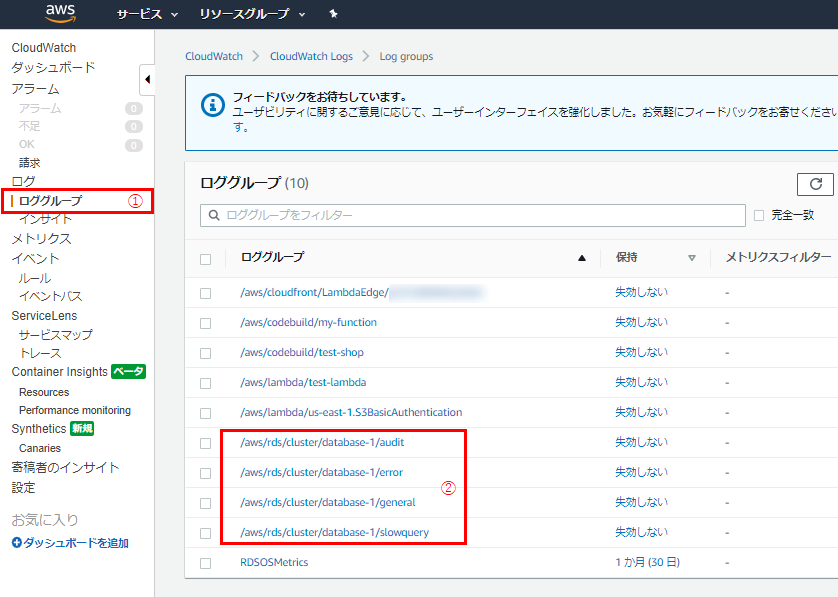
Task: Open database-1/audit log group
Action: click(322, 442)
